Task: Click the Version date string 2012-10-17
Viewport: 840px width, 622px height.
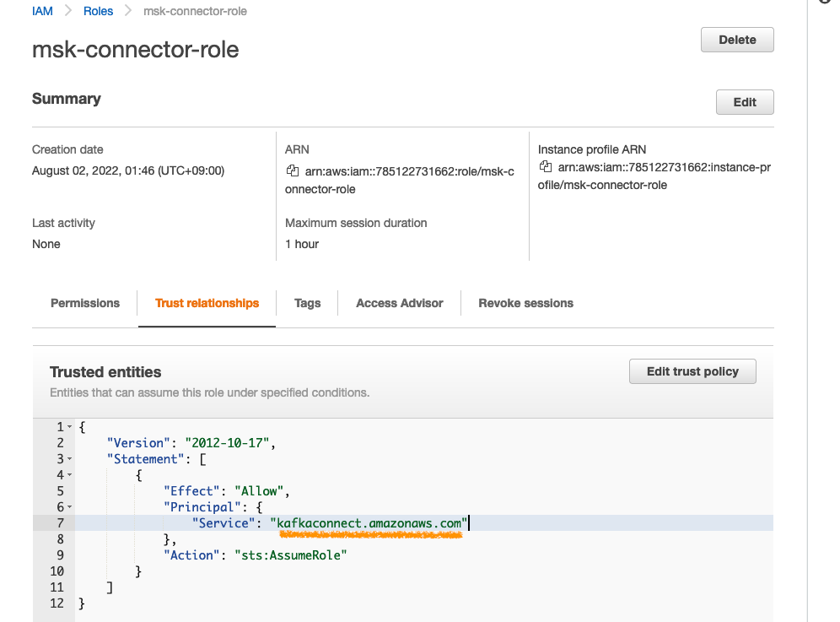Action: (x=230, y=443)
